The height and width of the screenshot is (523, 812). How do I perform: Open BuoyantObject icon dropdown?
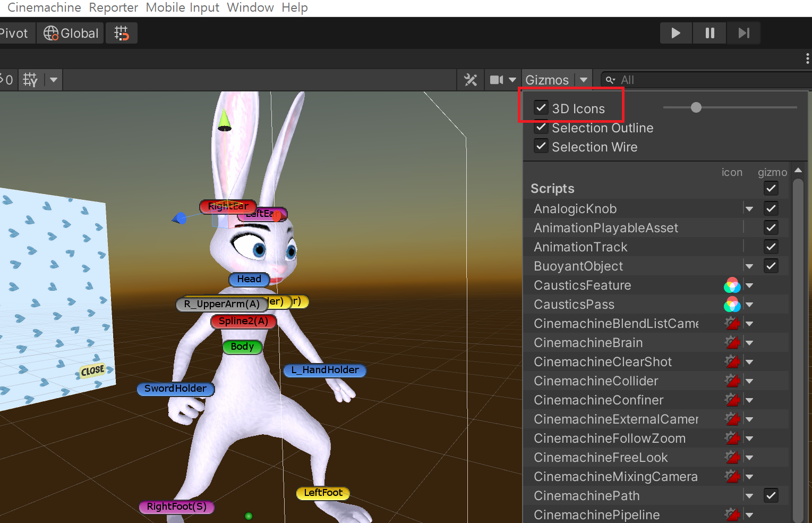749,266
